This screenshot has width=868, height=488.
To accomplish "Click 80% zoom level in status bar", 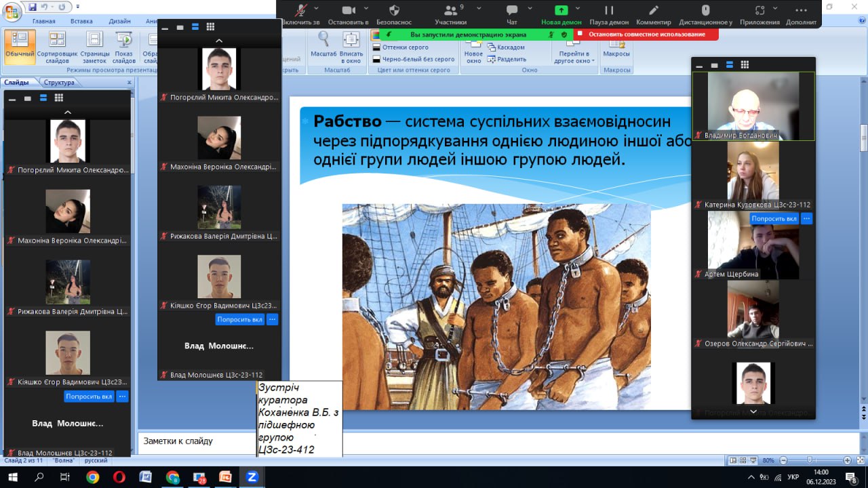I will [x=768, y=460].
